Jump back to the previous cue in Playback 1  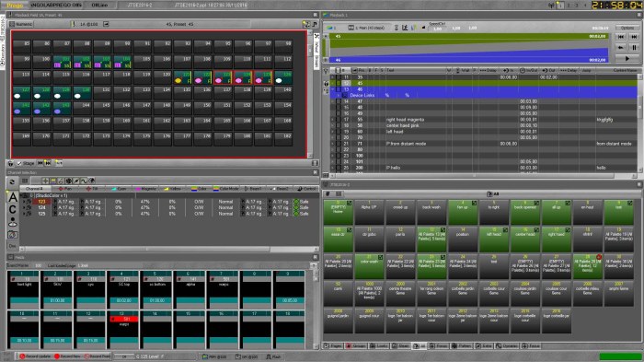point(621,37)
